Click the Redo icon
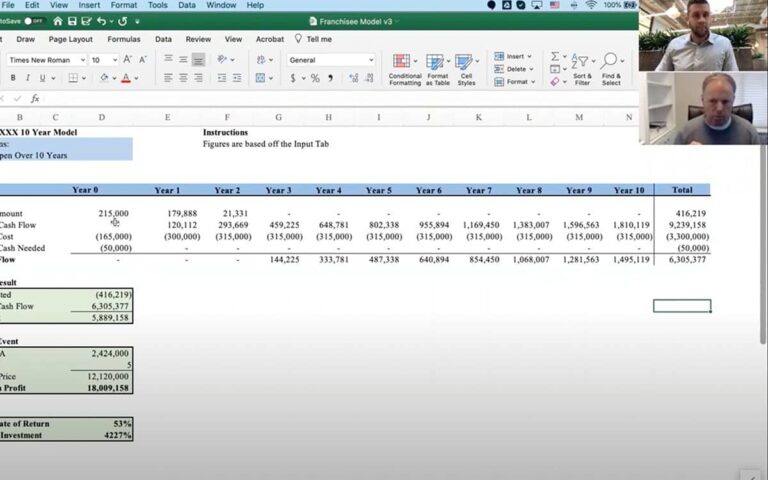 click(122, 21)
